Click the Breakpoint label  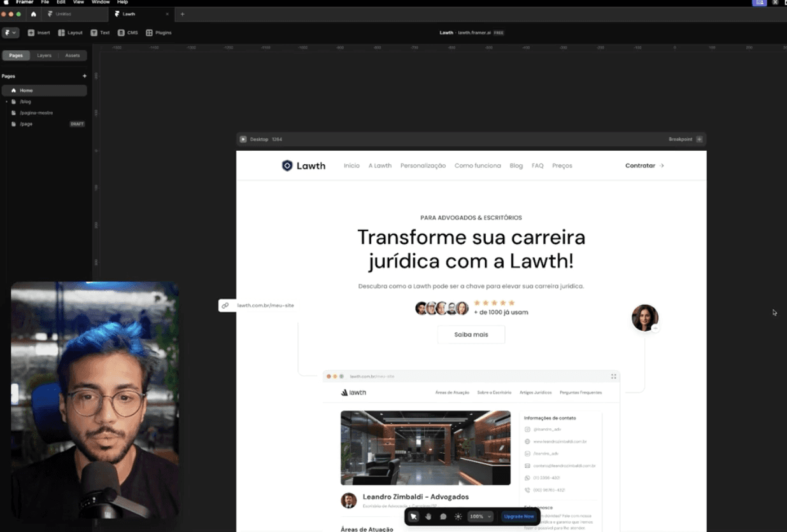pyautogui.click(x=680, y=139)
